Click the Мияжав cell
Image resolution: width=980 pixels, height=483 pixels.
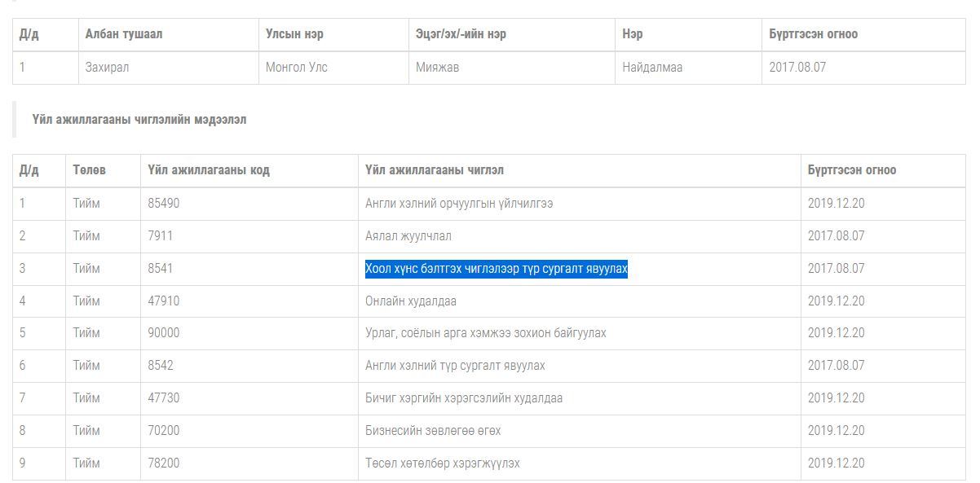pyautogui.click(x=437, y=68)
